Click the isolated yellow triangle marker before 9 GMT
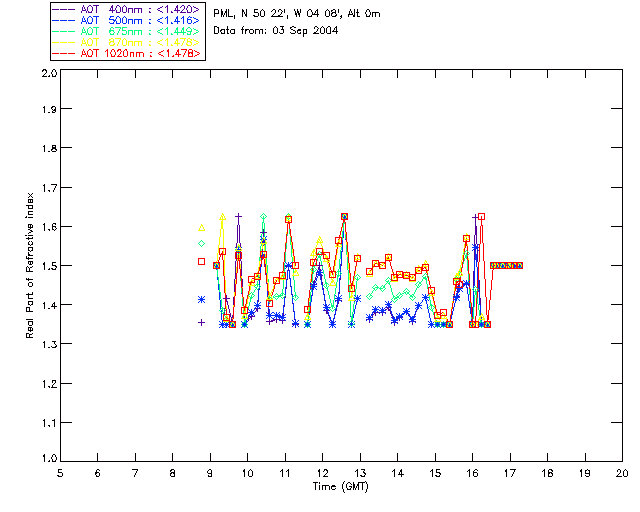This screenshot has width=640, height=512. pyautogui.click(x=201, y=228)
